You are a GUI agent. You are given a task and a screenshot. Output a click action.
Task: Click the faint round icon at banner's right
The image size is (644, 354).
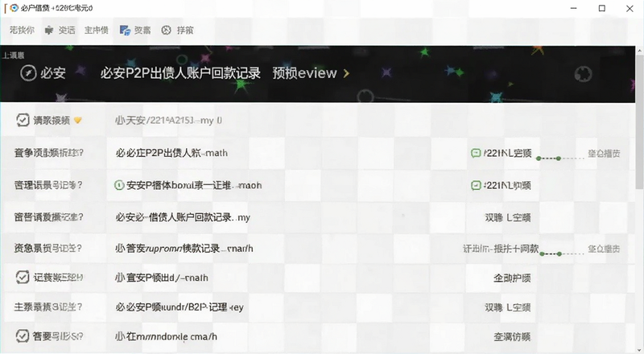583,74
